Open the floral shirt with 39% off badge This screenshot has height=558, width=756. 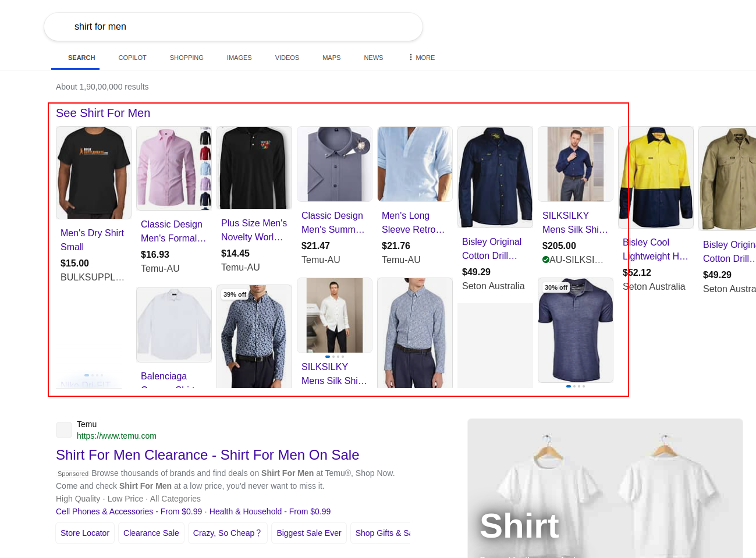coord(254,336)
